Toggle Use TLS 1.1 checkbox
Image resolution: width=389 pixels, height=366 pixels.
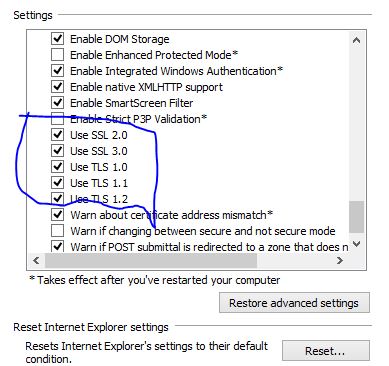(58, 183)
